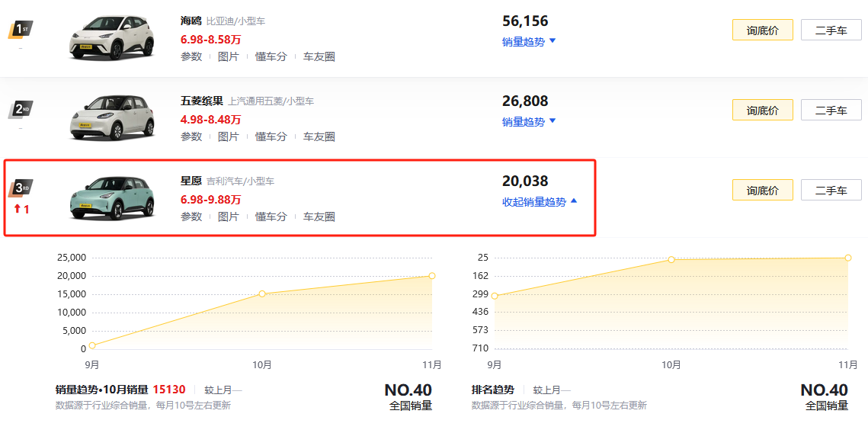This screenshot has width=868, height=433.
Task: Click the 排名趋势 label
Action: [492, 390]
